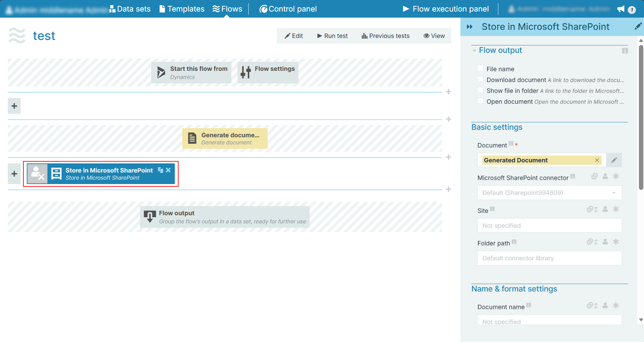The width and height of the screenshot is (644, 342).
Task: Click the Edit button
Action: [294, 36]
